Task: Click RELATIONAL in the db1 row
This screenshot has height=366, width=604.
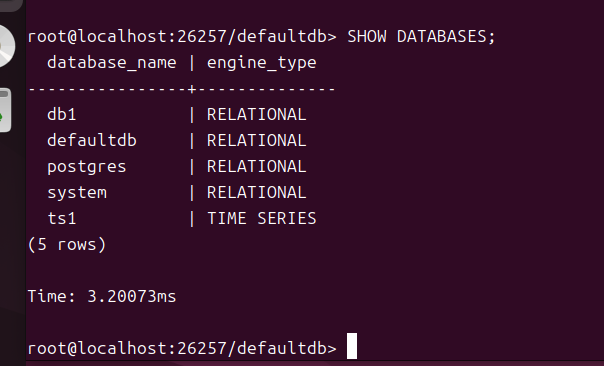Action: click(x=257, y=114)
